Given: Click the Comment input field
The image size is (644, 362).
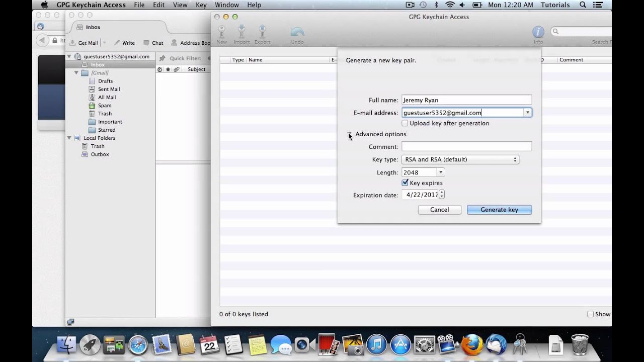Looking at the screenshot, I should tap(466, 146).
